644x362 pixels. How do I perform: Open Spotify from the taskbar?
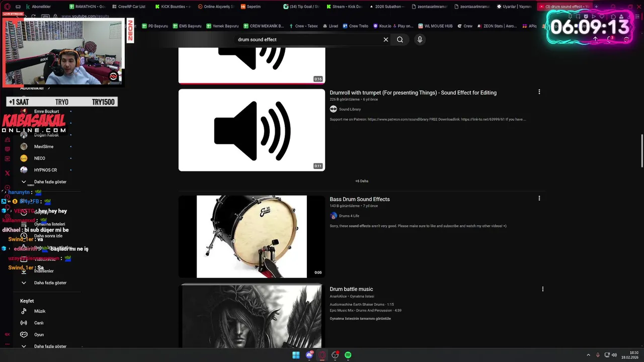[348, 355]
